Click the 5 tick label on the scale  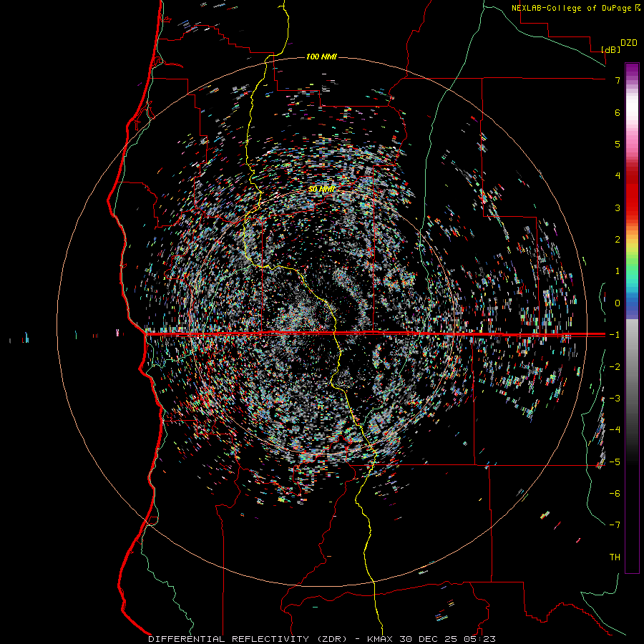point(618,144)
